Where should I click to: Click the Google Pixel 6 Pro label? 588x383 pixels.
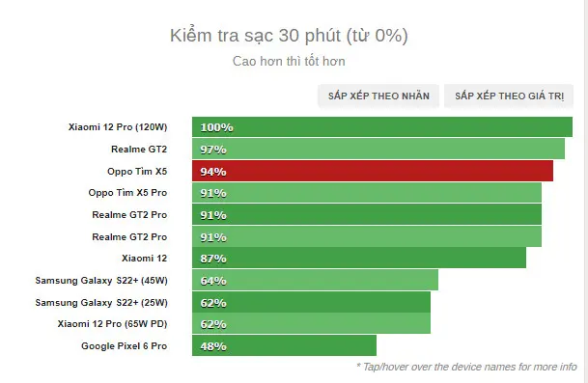125,346
